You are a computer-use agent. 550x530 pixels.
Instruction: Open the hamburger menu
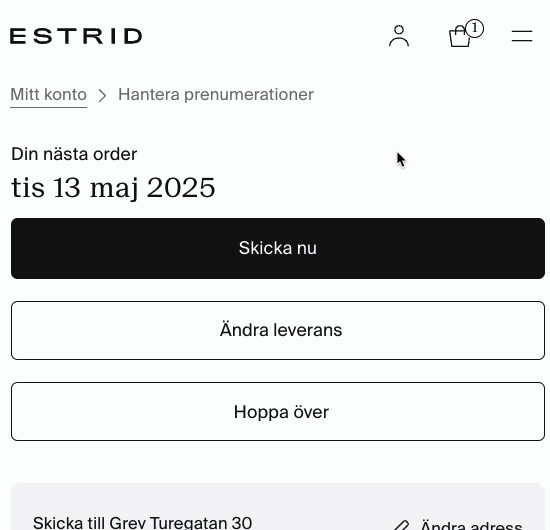(x=522, y=36)
